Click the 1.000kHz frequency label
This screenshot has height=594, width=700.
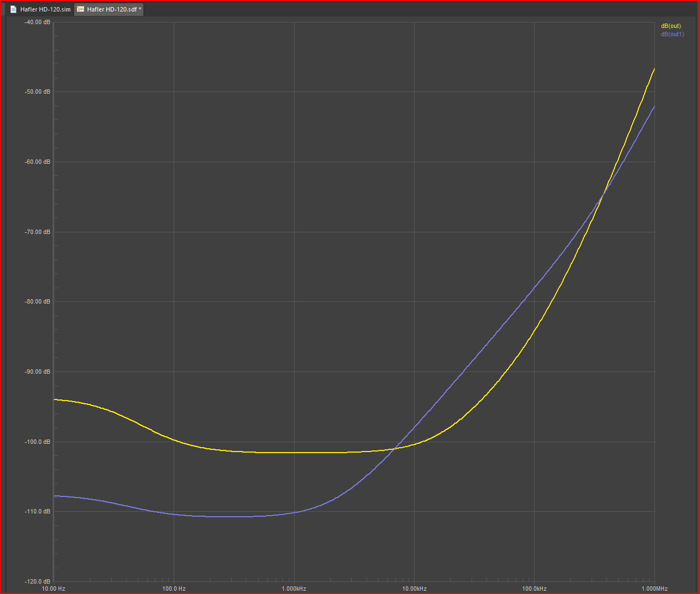[294, 589]
